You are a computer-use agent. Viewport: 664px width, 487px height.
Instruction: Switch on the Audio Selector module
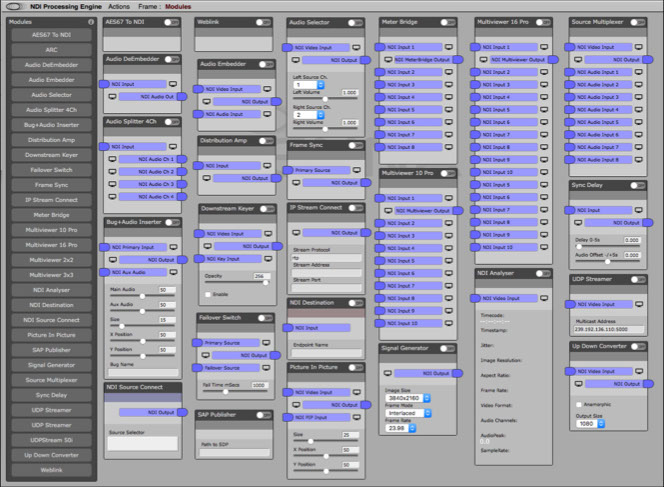355,22
